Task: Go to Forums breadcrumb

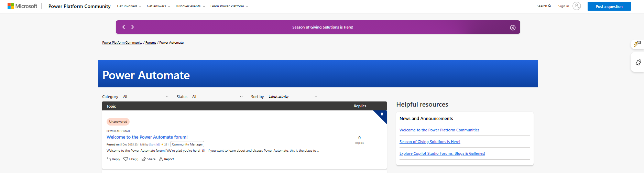Action: 151,43
